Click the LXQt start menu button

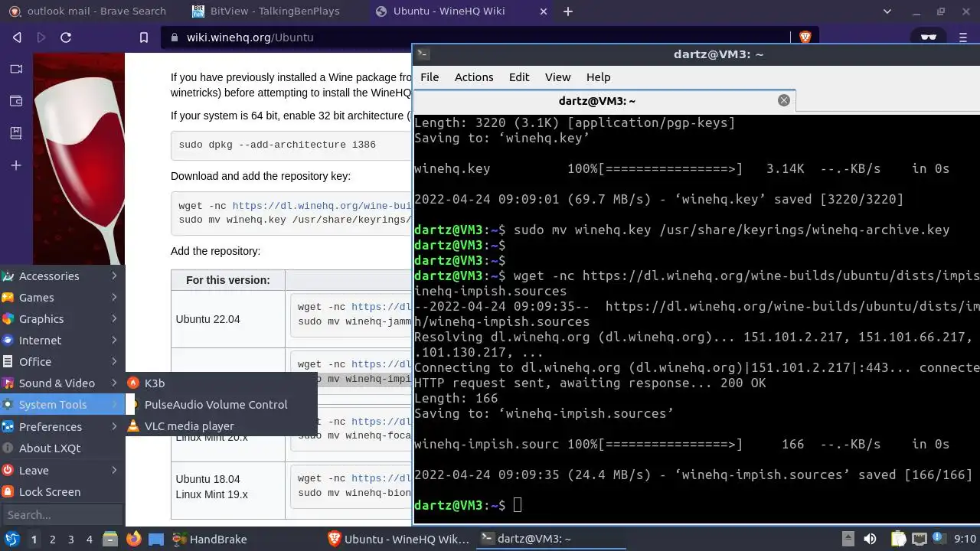click(x=12, y=539)
